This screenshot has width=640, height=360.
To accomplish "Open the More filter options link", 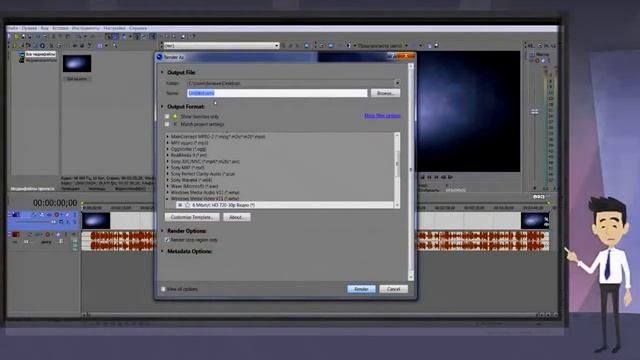I will (382, 116).
